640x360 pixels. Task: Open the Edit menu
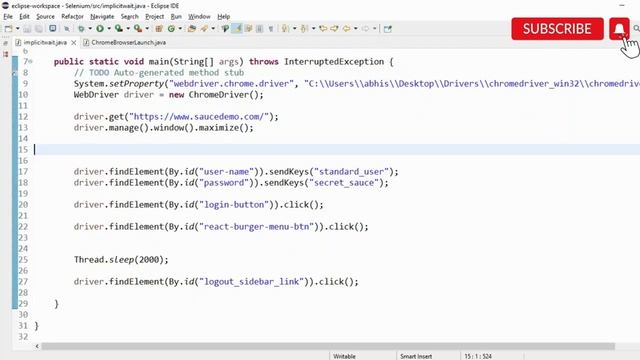[x=24, y=16]
